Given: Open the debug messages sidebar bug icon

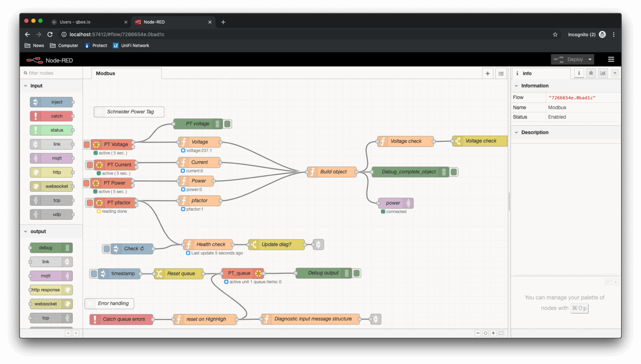Looking at the screenshot, I should [591, 73].
